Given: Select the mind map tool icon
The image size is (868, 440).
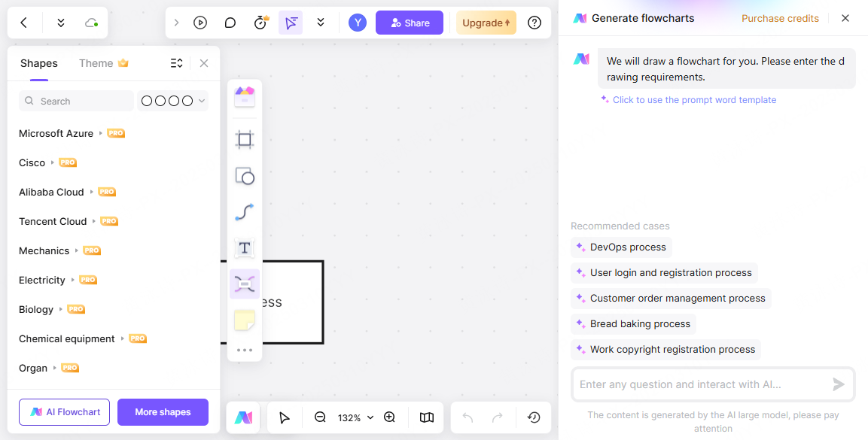Looking at the screenshot, I should (x=244, y=284).
